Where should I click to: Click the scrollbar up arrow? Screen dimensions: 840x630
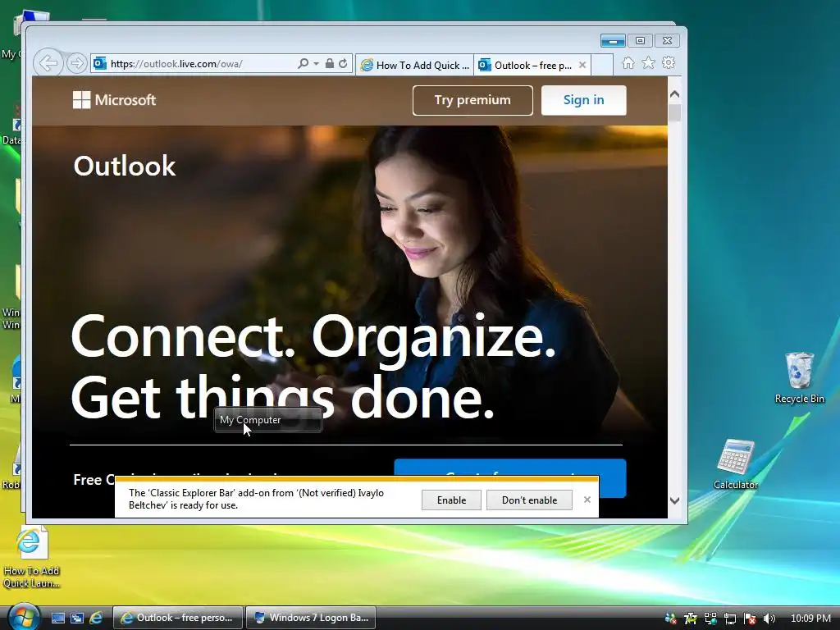pyautogui.click(x=674, y=94)
